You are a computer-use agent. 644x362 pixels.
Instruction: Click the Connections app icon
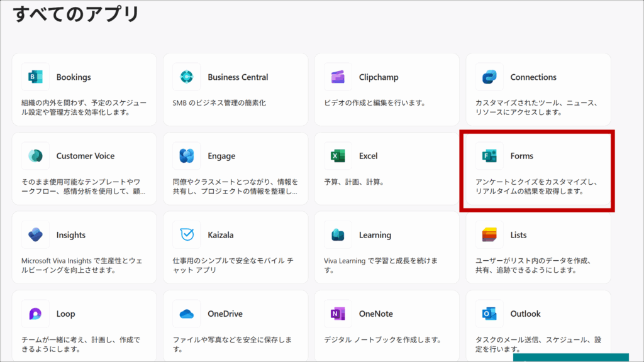[x=489, y=77]
